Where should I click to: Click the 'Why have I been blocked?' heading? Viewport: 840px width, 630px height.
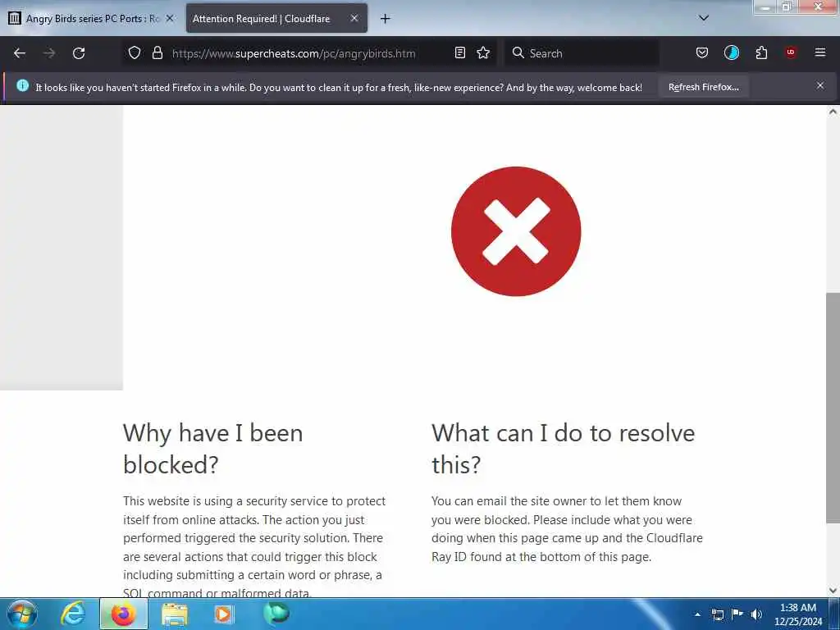212,449
